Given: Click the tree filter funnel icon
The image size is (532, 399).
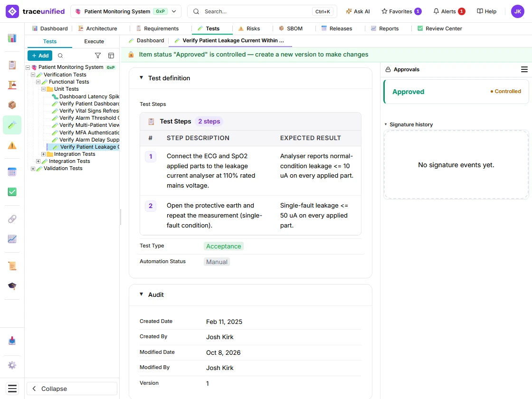Looking at the screenshot, I should tap(98, 56).
